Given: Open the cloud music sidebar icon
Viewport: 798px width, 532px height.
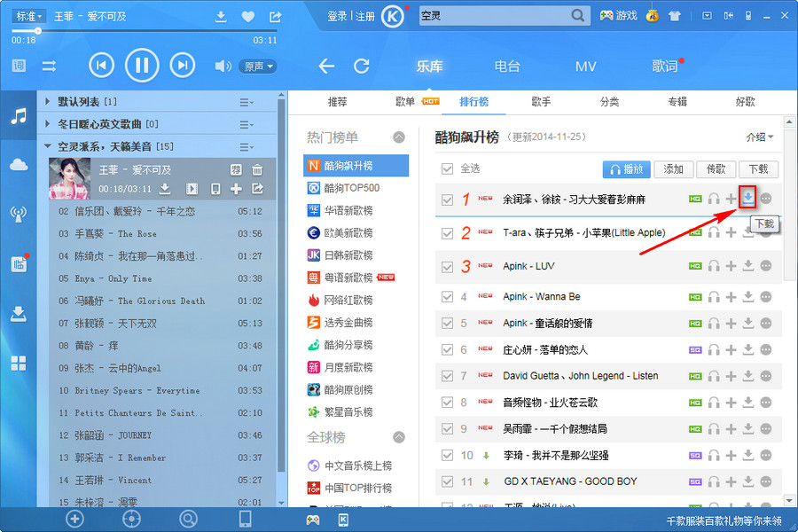Looking at the screenshot, I should (x=18, y=165).
